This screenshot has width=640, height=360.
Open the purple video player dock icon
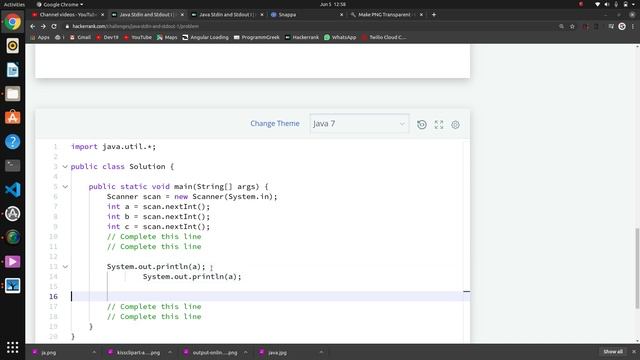tap(12, 262)
